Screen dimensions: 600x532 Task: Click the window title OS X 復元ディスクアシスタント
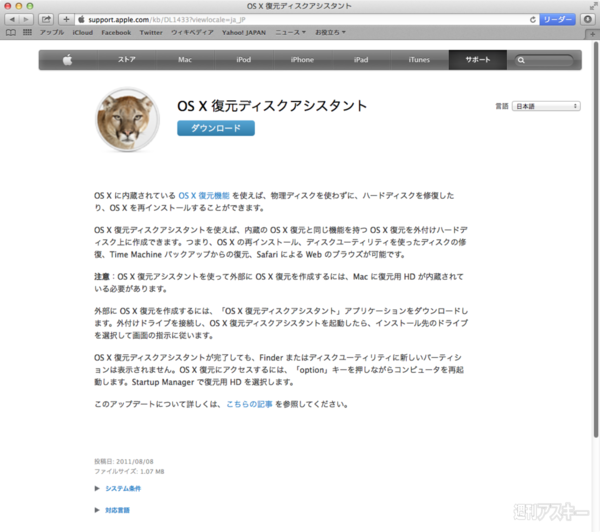pyautogui.click(x=299, y=6)
